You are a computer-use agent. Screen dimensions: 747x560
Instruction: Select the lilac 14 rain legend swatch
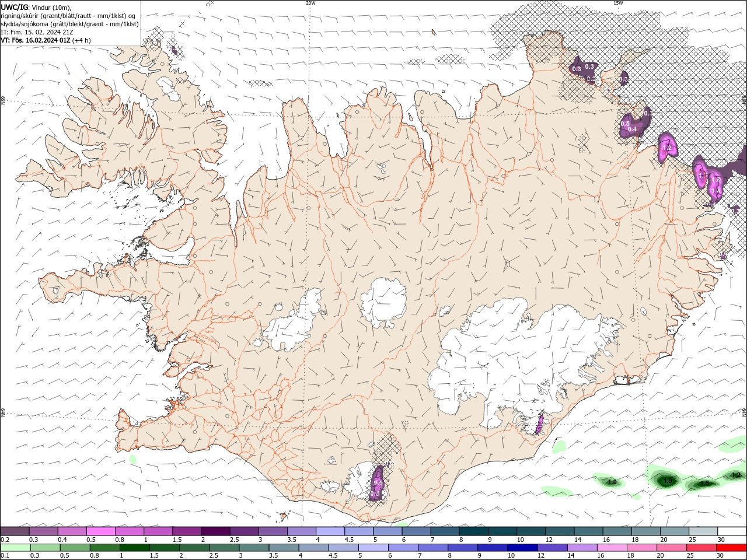[581, 548]
